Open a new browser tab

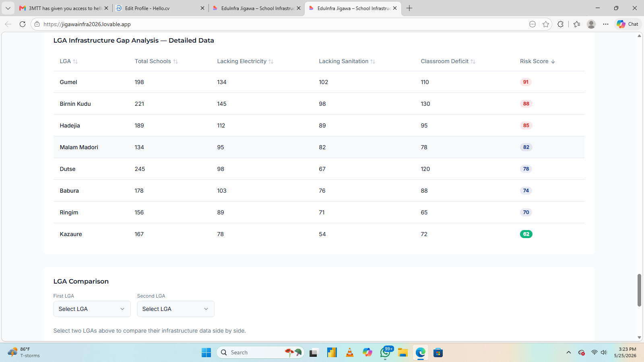409,8
